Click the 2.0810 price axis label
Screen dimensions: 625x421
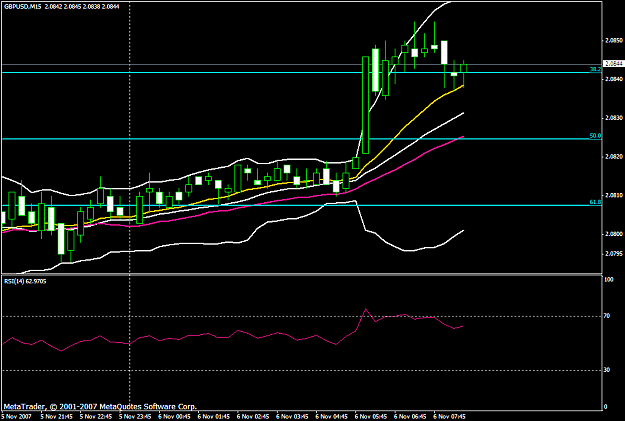[x=614, y=195]
